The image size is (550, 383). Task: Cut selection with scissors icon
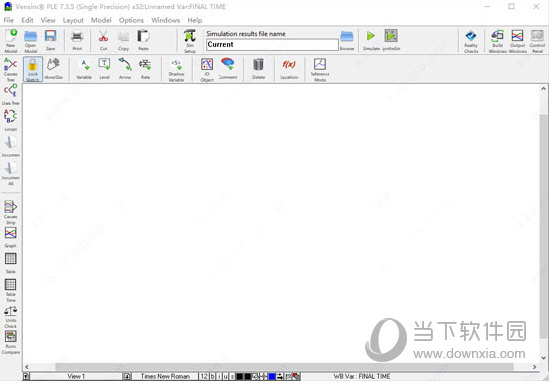[x=103, y=40]
